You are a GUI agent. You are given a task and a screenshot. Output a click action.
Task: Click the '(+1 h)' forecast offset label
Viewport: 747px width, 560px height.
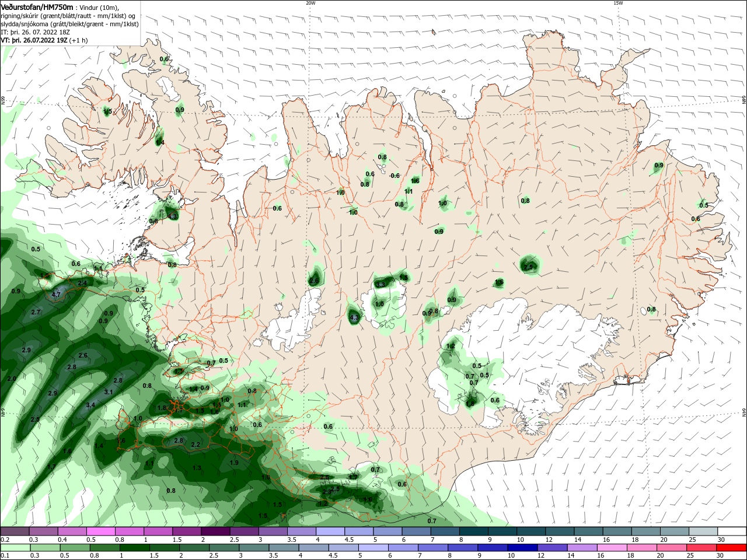(x=78, y=40)
